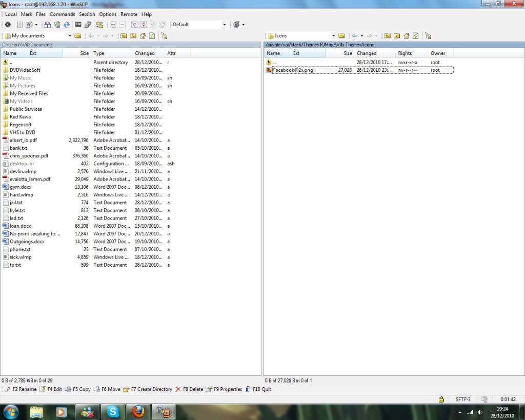525x420 pixels.
Task: Go to remote home directory icon
Action: point(406,35)
